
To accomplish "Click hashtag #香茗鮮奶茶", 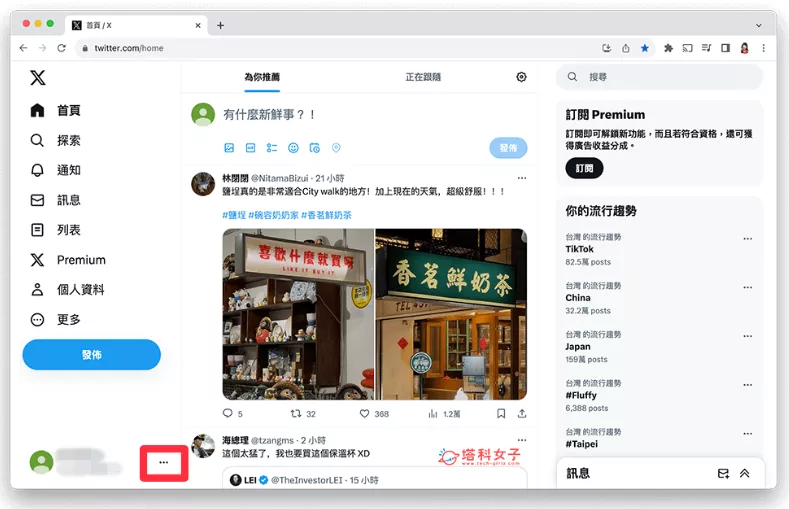I will tap(326, 215).
